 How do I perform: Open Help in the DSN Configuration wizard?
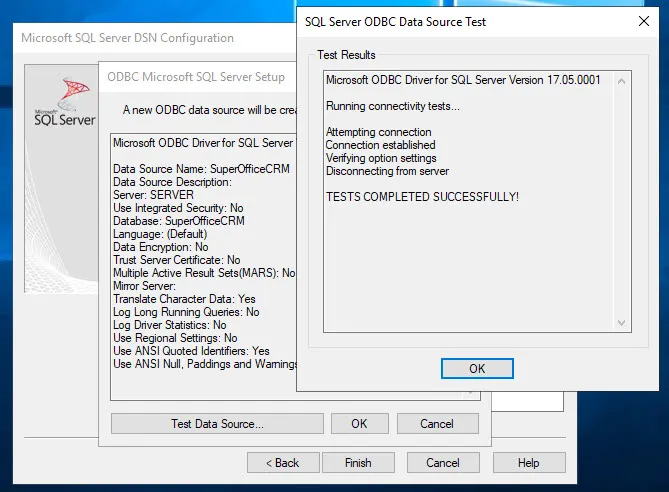click(528, 463)
